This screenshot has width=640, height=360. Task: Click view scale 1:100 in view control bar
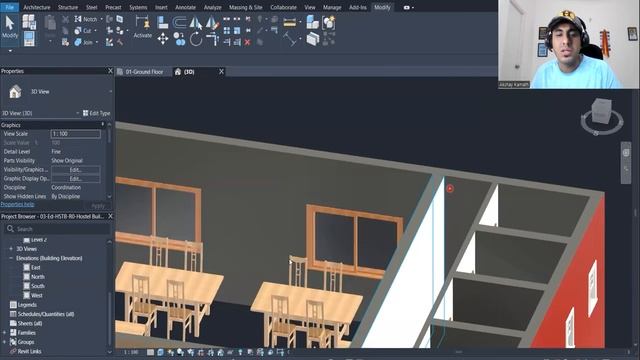tap(131, 352)
